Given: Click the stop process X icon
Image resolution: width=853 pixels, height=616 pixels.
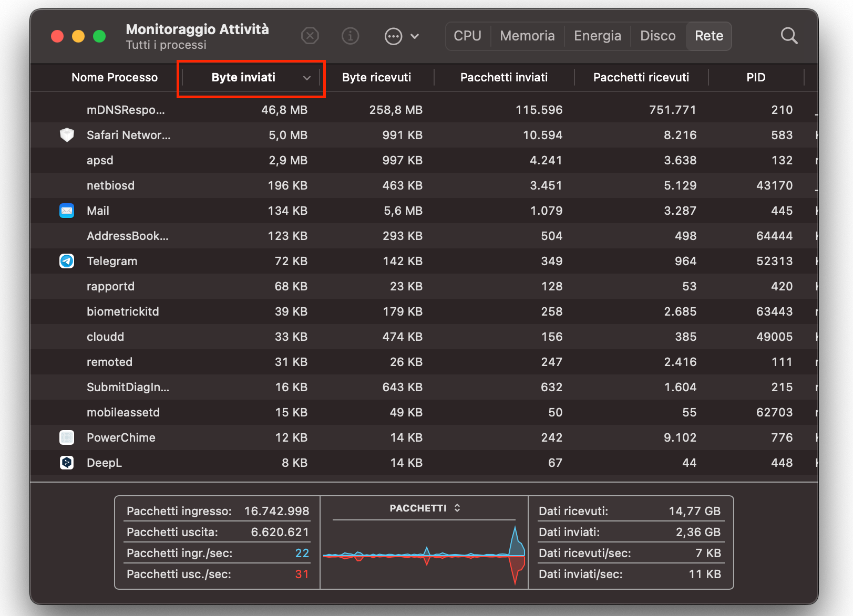Looking at the screenshot, I should (x=310, y=36).
